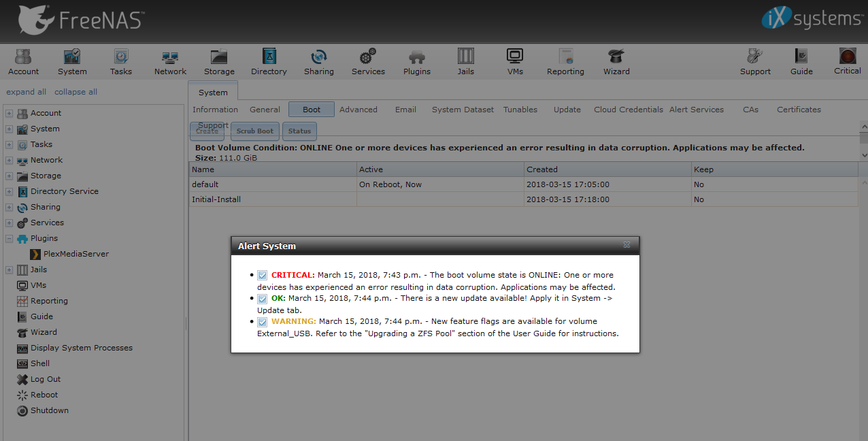
Task: Open the Plugins toolbar icon
Action: (417, 61)
